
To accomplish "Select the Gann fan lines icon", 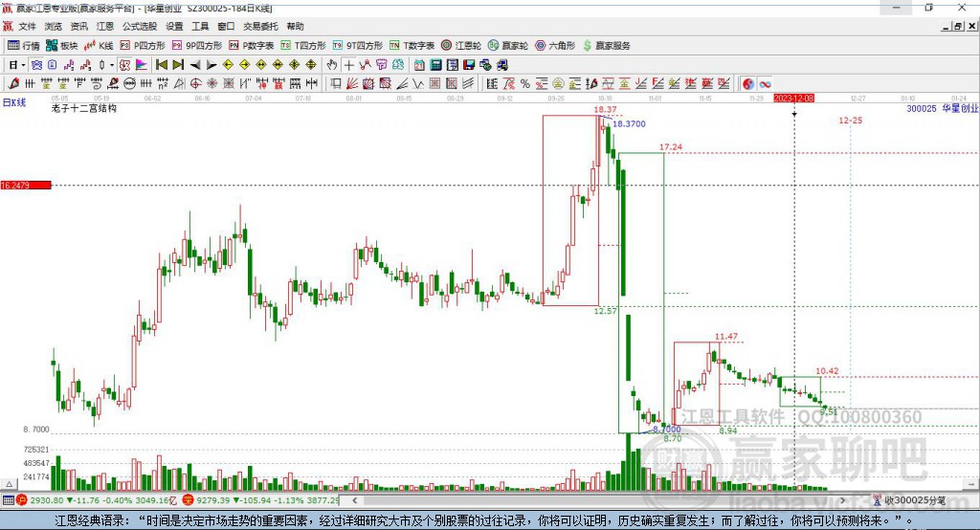I will (x=352, y=83).
